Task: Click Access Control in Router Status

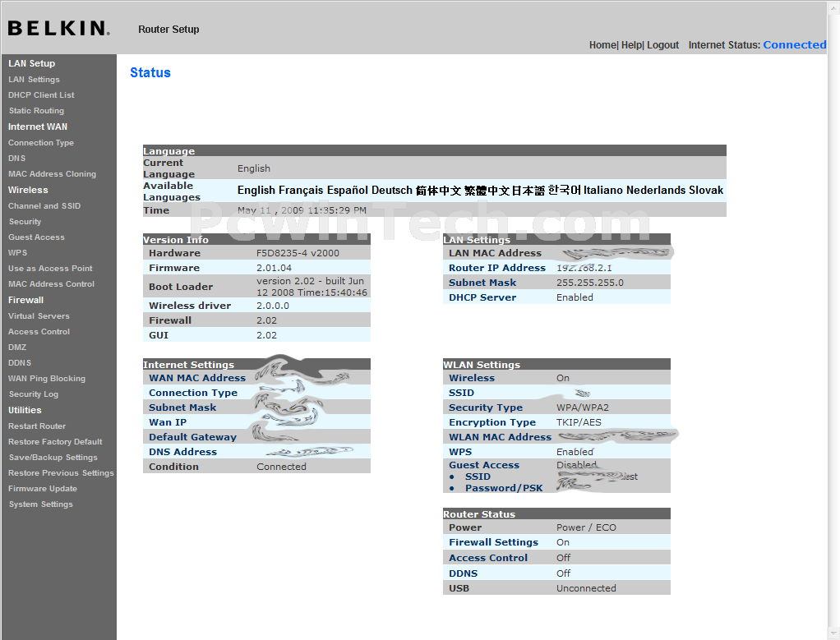Action: 488,558
